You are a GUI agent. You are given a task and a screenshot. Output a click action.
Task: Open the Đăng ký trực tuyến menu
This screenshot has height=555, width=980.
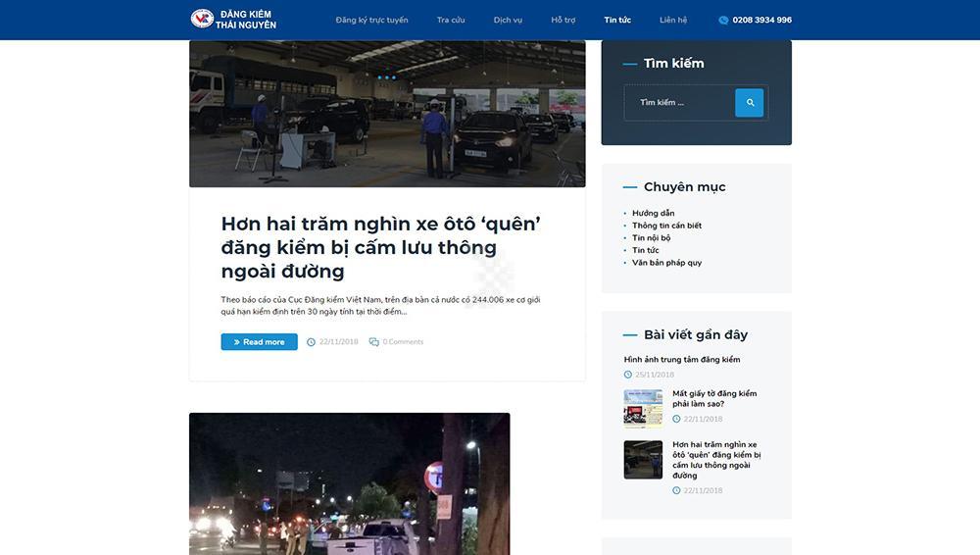371,20
